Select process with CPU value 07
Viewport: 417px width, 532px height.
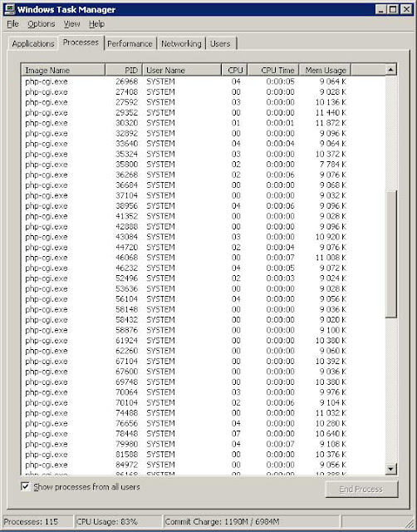204,434
